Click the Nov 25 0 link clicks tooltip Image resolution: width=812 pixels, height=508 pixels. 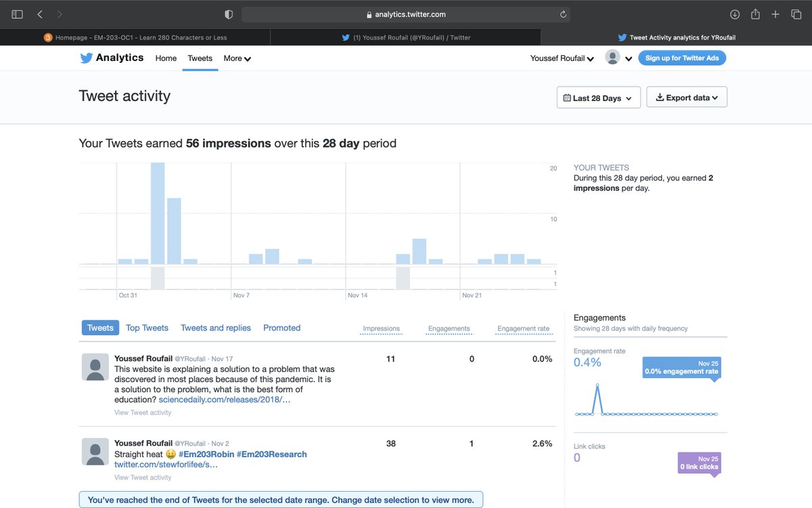coord(700,463)
